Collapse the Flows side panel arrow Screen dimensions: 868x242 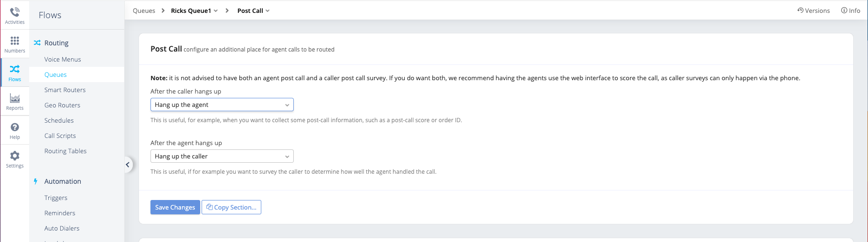pos(128,165)
